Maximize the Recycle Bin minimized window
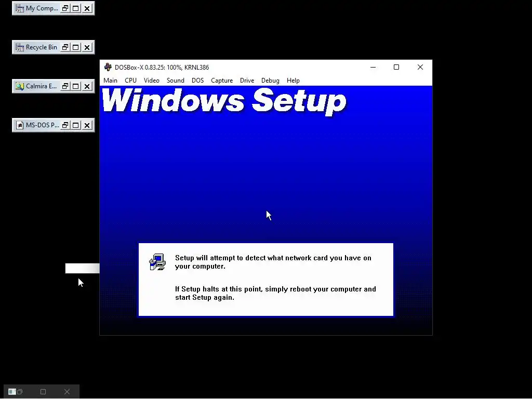This screenshot has height=399, width=532. point(76,47)
